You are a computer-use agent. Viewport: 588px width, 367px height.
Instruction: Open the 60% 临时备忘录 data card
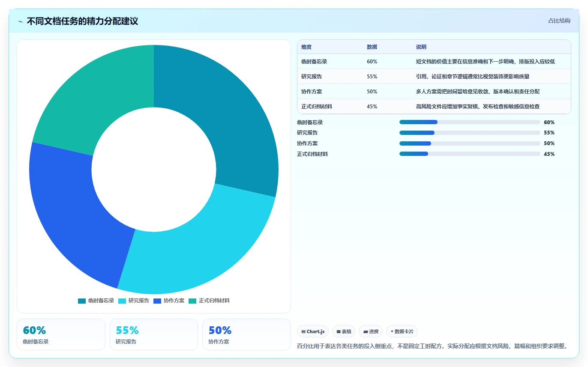[x=61, y=334]
